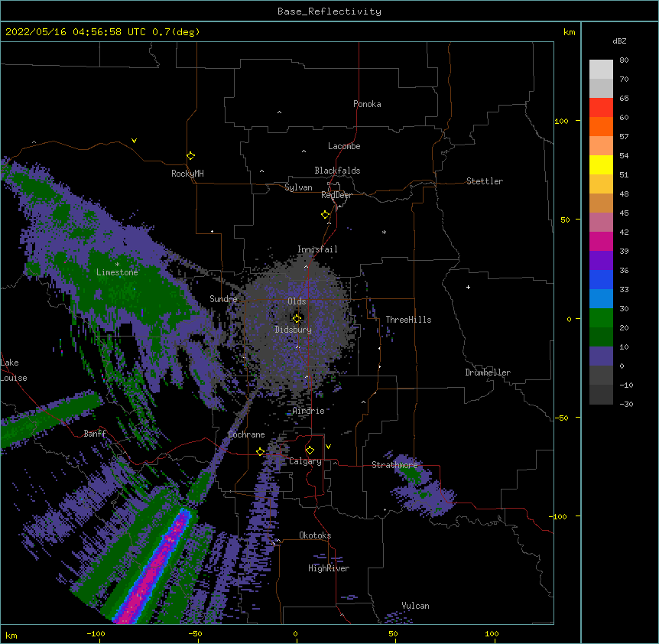This screenshot has height=644, width=659.
Task: Pick the magenta 39-42 dBZ legend color
Action: (x=601, y=241)
